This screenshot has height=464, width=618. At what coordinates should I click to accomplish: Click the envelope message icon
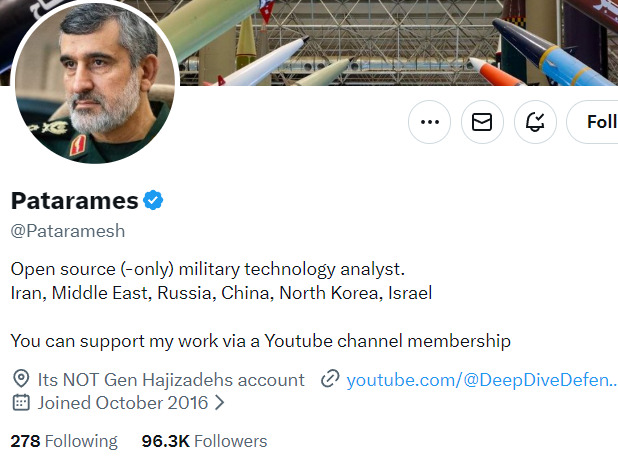pos(482,122)
